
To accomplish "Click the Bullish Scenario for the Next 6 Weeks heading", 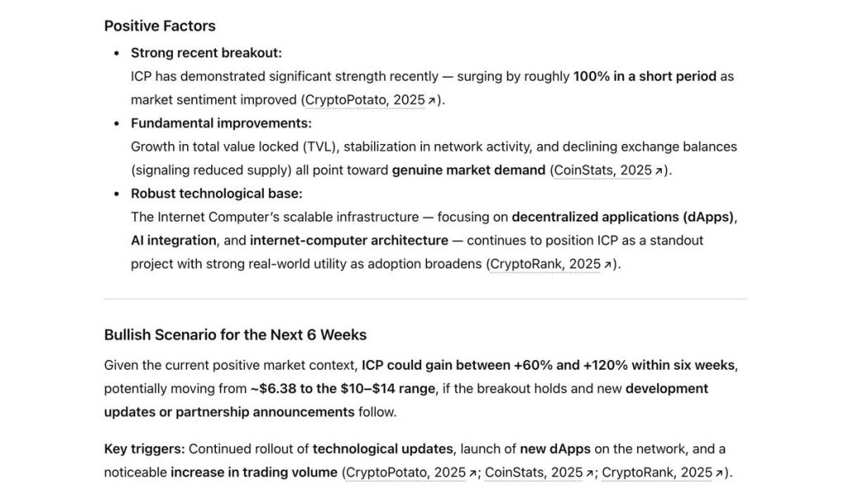I will [x=235, y=334].
